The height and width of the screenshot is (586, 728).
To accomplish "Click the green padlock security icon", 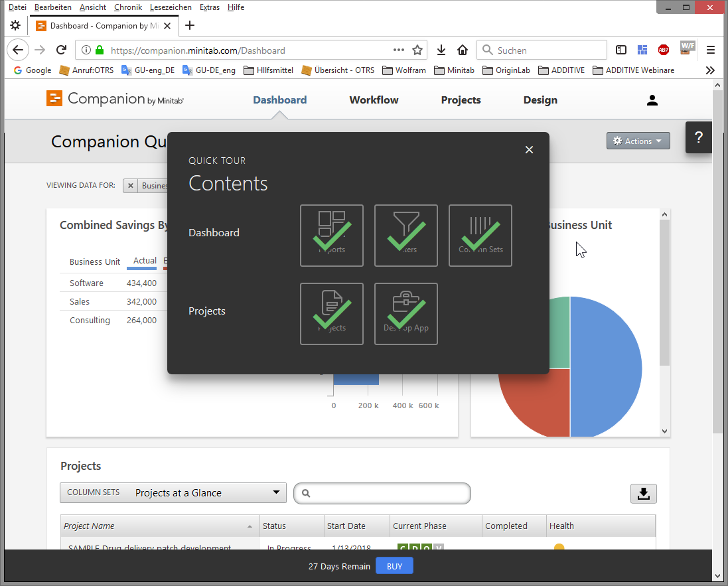I will coord(100,50).
